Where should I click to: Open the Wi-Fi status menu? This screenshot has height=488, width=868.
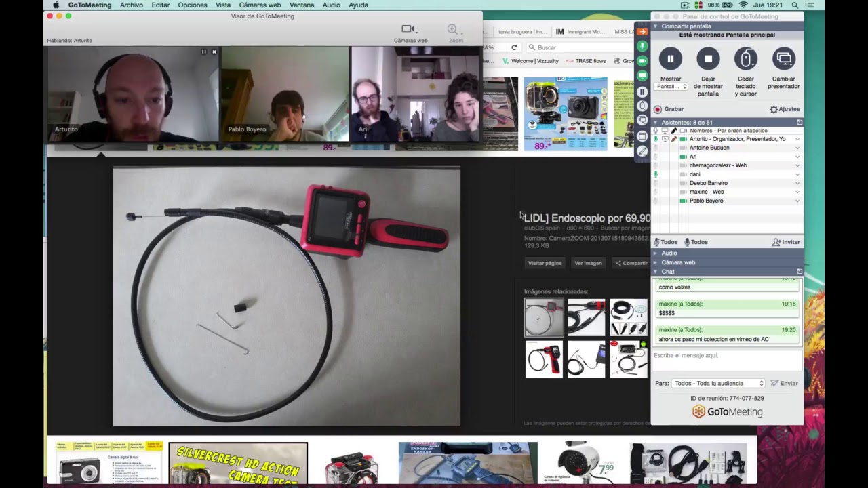click(x=743, y=5)
